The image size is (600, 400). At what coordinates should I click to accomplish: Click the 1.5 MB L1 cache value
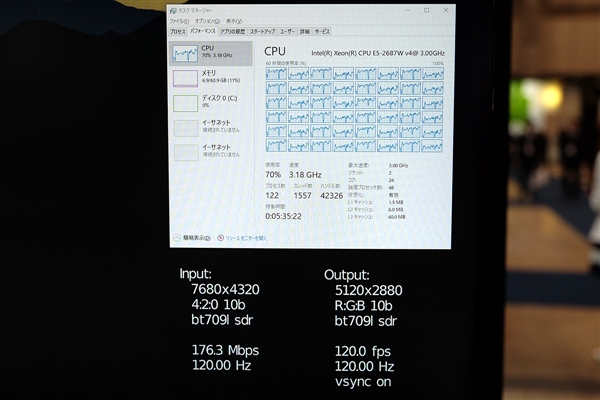pos(396,202)
